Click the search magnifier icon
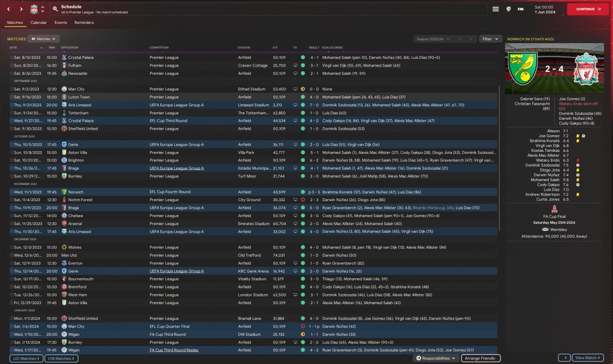The height and width of the screenshot is (364, 613). (55, 9)
